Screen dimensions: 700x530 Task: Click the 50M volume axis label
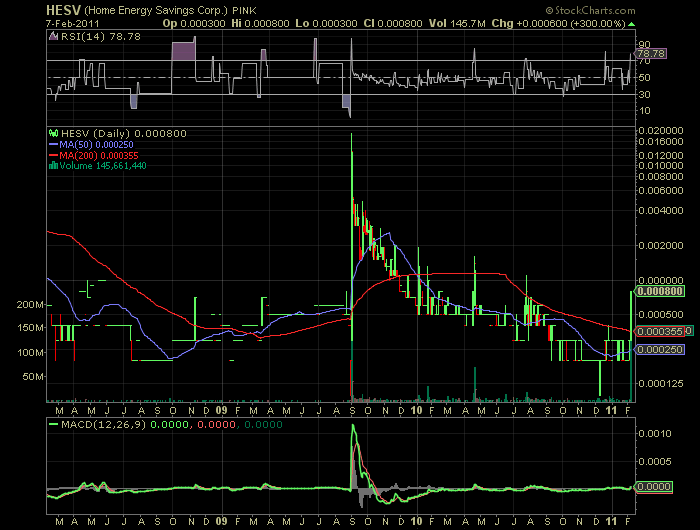(x=32, y=376)
